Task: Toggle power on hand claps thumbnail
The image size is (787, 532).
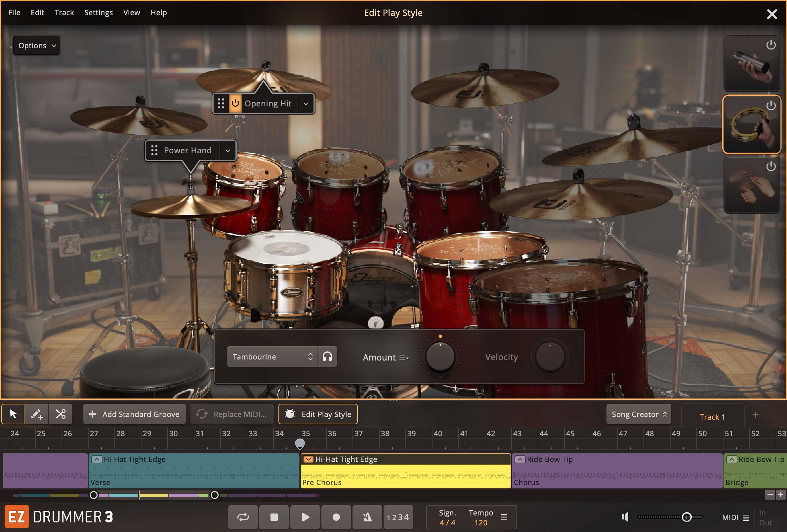Action: point(771,166)
